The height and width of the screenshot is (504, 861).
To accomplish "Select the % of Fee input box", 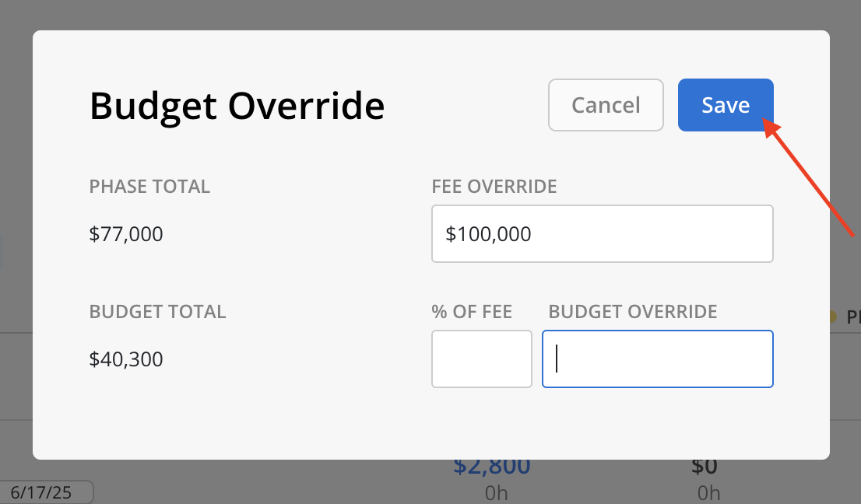I will point(482,359).
